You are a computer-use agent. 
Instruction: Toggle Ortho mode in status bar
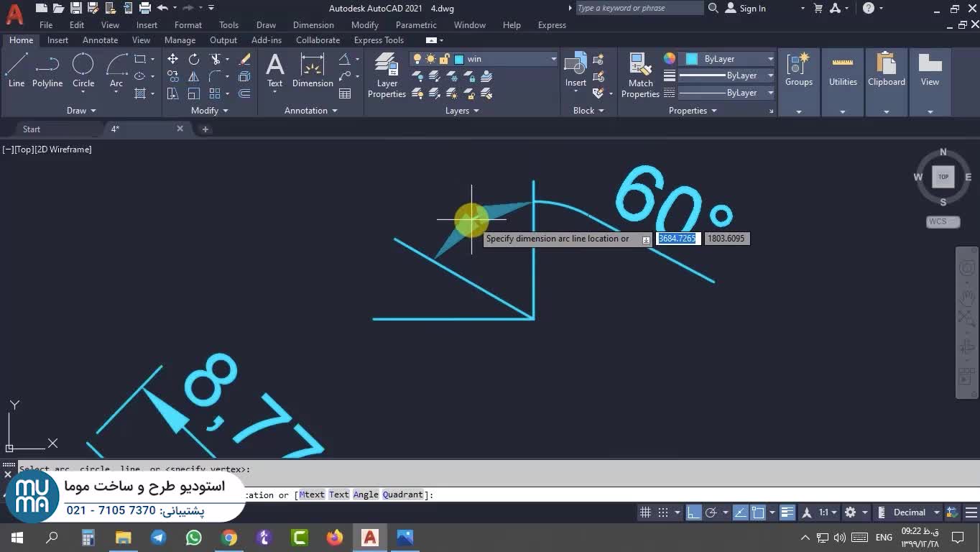[x=694, y=512]
